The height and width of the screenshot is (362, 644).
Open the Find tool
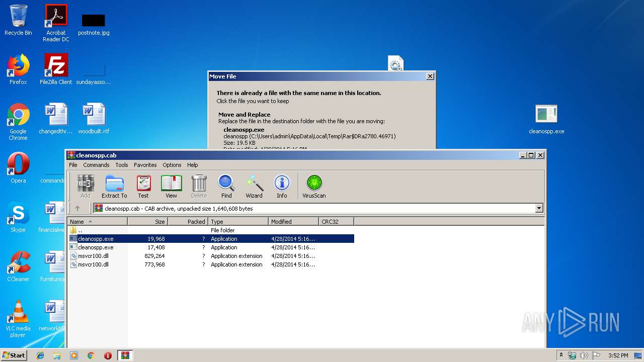tap(226, 186)
